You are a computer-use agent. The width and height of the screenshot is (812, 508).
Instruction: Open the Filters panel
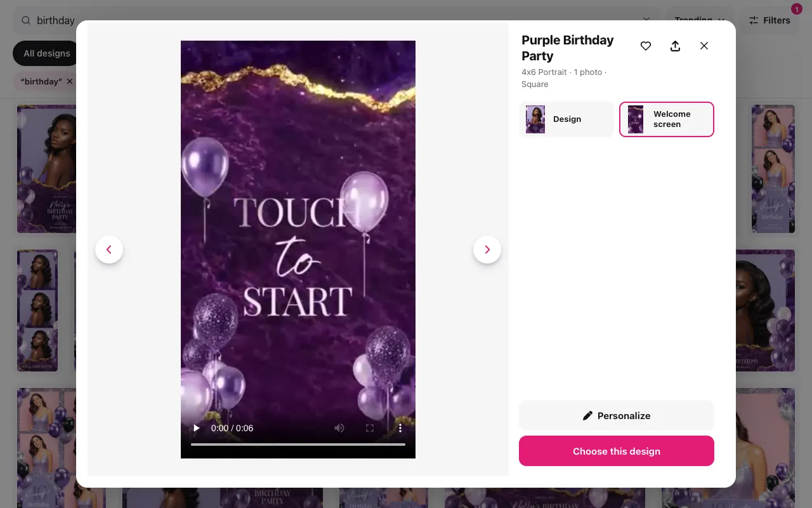(x=769, y=20)
